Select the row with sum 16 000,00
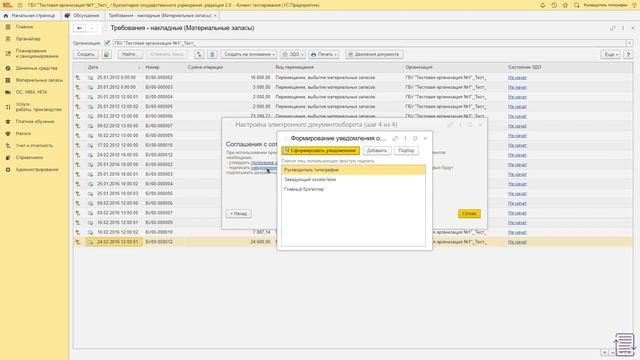This screenshot has width=640, height=360. coord(353,78)
